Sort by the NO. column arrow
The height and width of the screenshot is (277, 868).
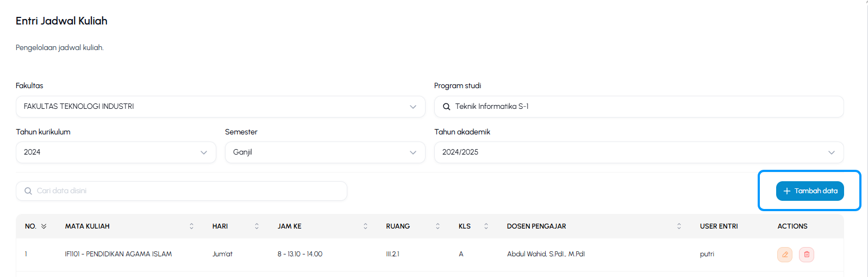[x=44, y=226]
